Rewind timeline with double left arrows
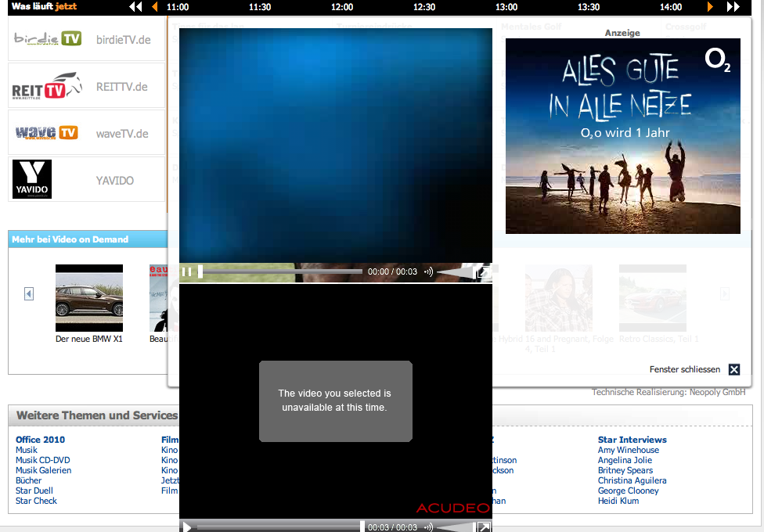Screen dimensions: 764x532 (135, 7)
